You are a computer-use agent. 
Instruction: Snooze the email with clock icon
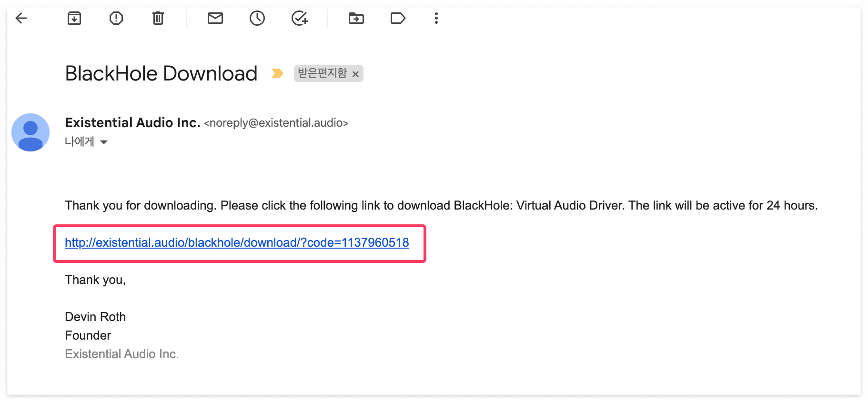pyautogui.click(x=257, y=19)
